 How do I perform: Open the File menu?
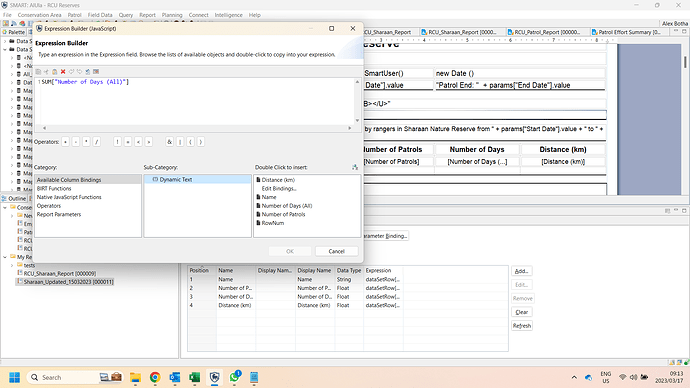coord(7,15)
